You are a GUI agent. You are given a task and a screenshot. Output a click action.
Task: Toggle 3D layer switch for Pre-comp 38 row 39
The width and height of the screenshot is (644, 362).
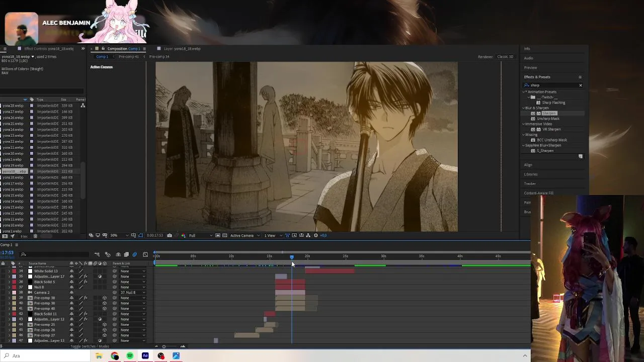pos(104,298)
